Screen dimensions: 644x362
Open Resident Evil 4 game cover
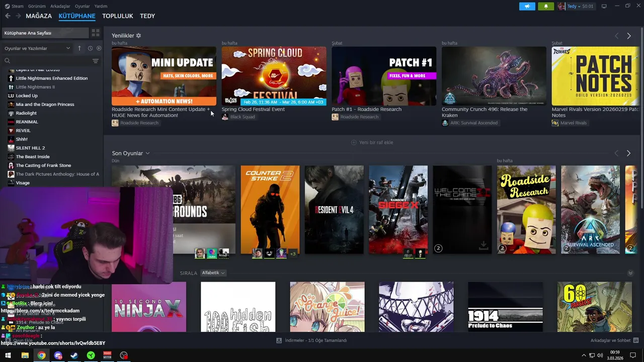(334, 210)
